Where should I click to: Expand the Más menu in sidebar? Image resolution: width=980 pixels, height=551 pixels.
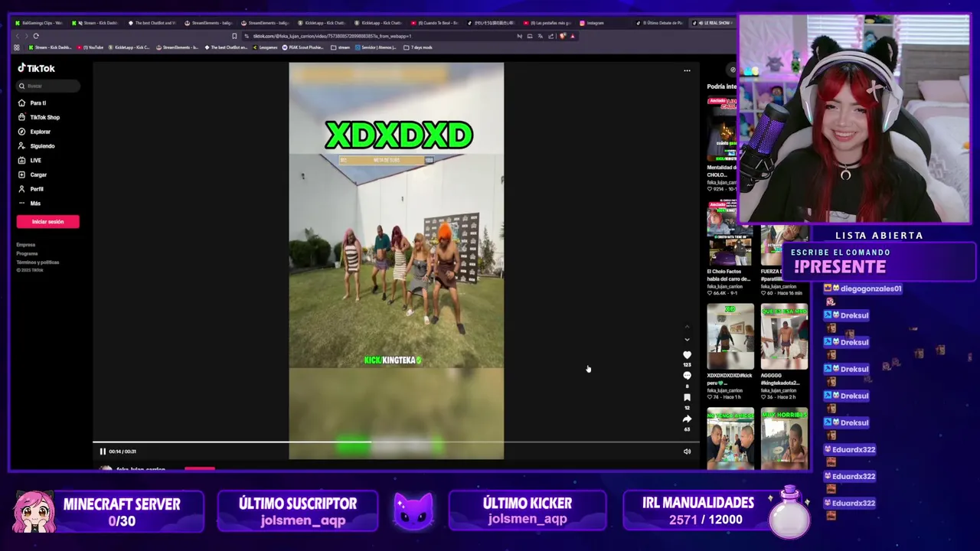coord(30,204)
